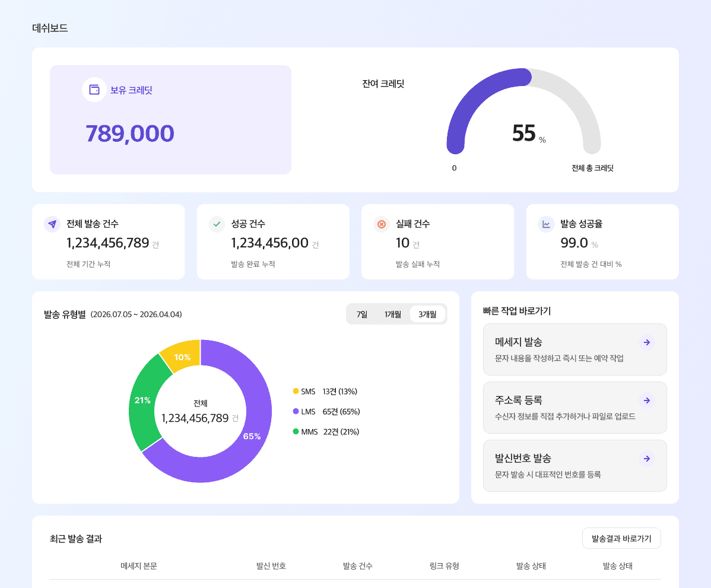Click the MMS 22건 (21%) legend entry
The height and width of the screenshot is (588, 711).
coord(326,431)
